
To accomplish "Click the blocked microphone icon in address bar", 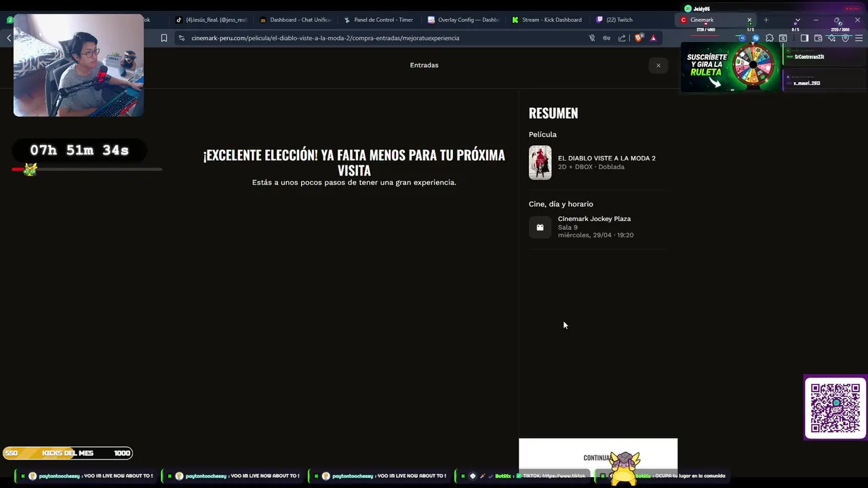I will click(x=592, y=38).
